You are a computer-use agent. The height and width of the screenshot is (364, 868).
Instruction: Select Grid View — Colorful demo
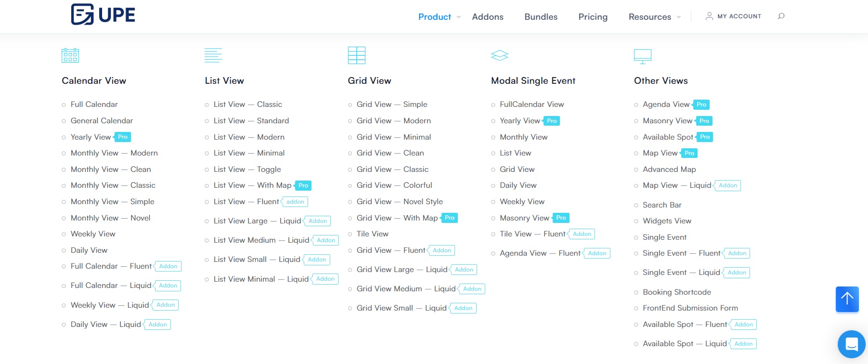tap(394, 185)
